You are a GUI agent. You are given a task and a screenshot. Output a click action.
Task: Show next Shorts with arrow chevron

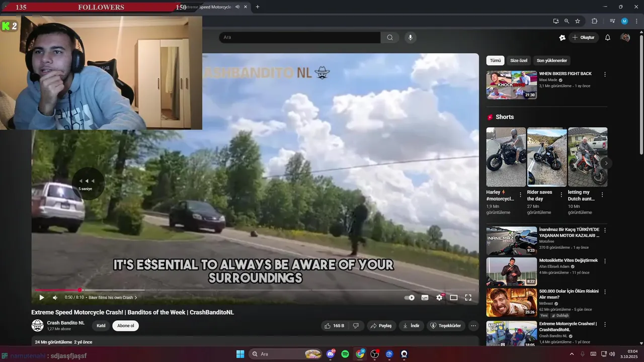(606, 163)
